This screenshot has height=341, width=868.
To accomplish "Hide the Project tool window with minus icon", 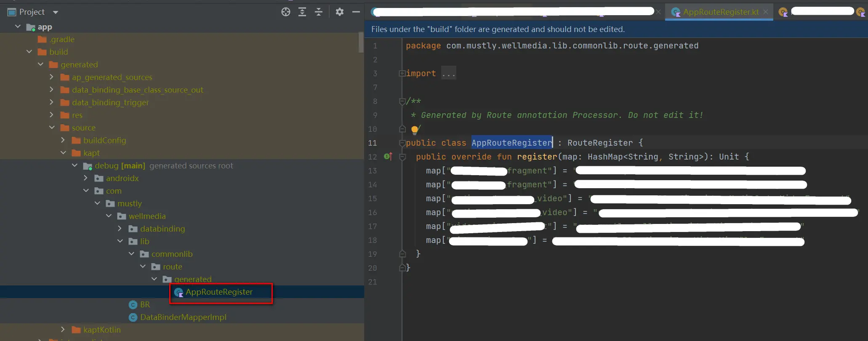I will (356, 12).
